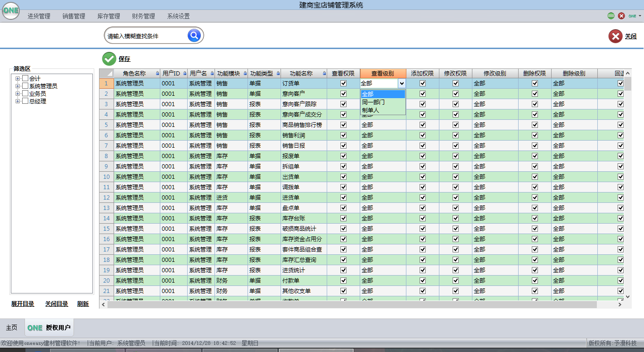The image size is (644, 352).
Task: Uncheck 删除权限 checkbox in row 5
Action: [x=535, y=125]
